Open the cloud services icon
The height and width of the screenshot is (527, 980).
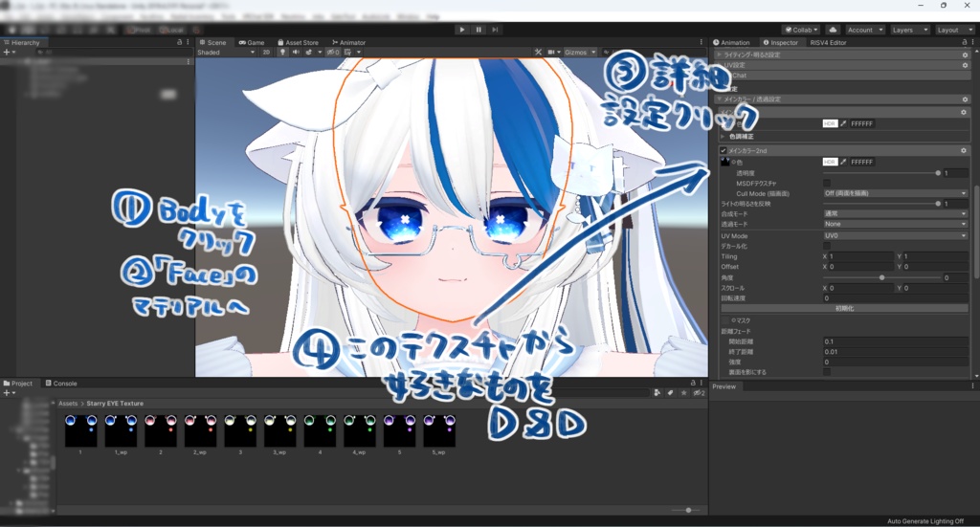pyautogui.click(x=834, y=30)
